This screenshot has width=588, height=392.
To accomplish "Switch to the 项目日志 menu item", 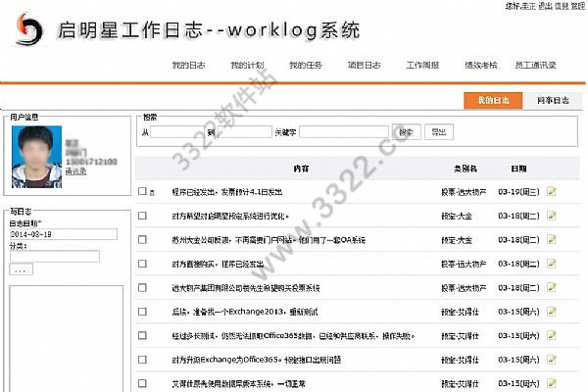I will click(x=365, y=66).
